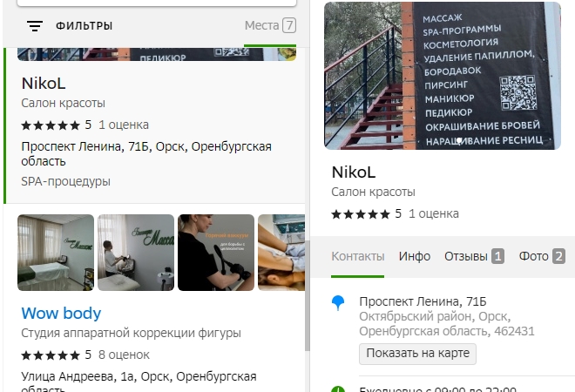Switch to the Инфо tab

pos(415,256)
